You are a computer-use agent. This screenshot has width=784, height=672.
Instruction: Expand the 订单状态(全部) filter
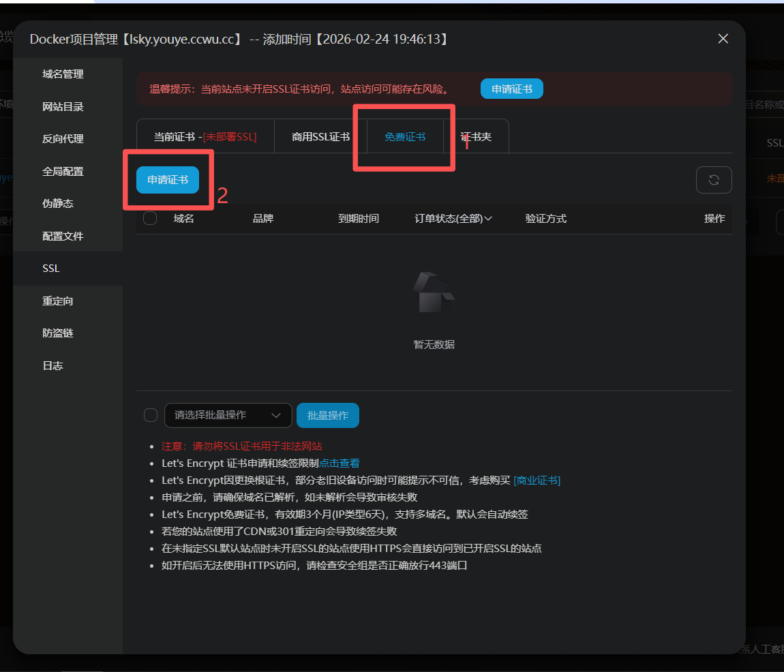pyautogui.click(x=453, y=219)
